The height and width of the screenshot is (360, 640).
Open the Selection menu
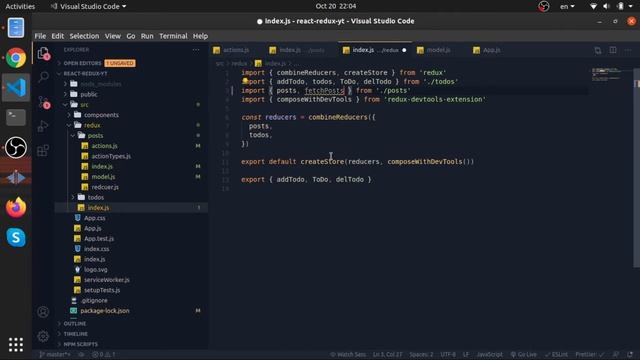coord(84,36)
